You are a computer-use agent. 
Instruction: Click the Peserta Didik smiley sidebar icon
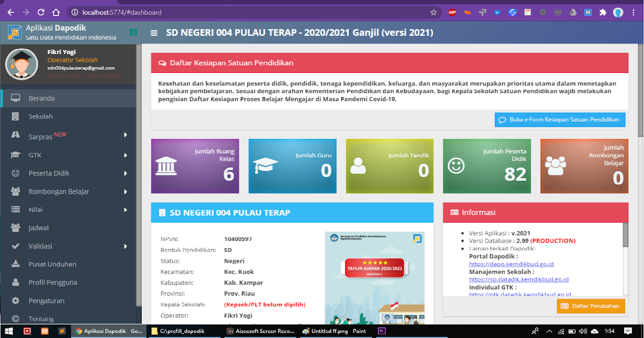point(16,173)
